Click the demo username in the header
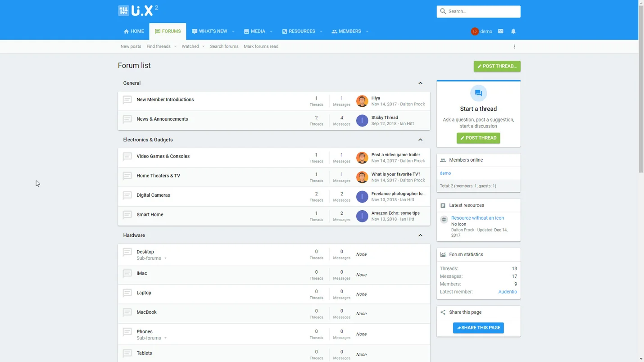The image size is (644, 362). 486,32
